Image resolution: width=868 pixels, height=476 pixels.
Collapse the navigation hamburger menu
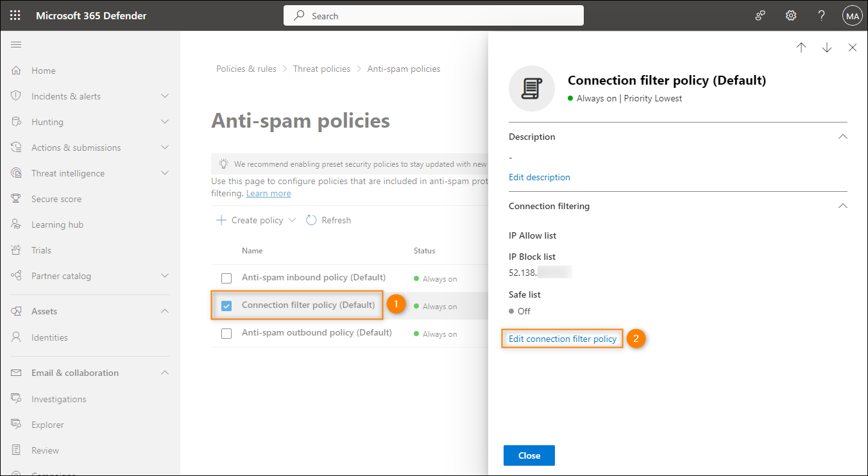tap(16, 44)
